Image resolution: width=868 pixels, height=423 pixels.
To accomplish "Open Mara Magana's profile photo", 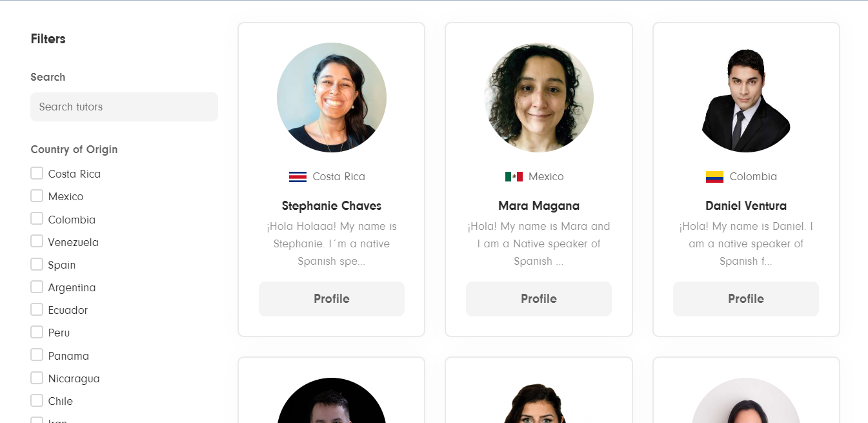I will coord(539,98).
